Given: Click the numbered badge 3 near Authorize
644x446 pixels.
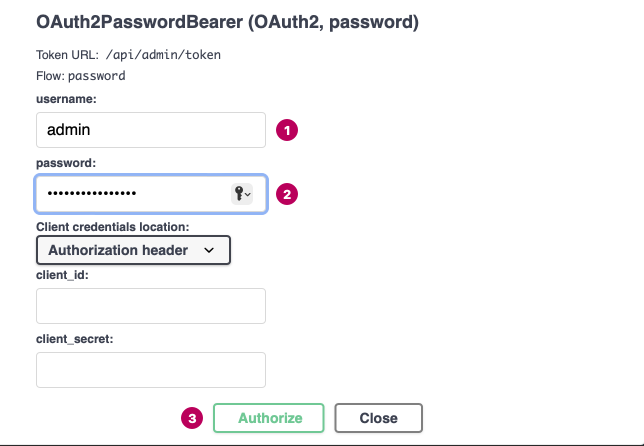Looking at the screenshot, I should 192,418.
